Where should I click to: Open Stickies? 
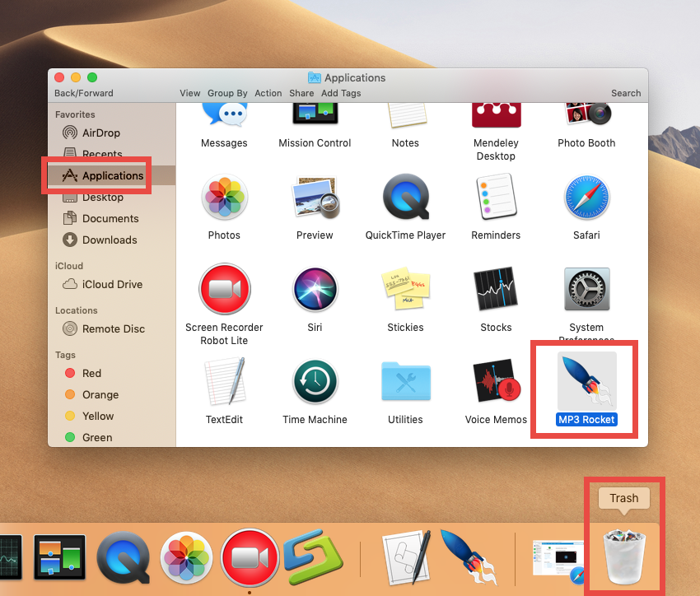[405, 289]
